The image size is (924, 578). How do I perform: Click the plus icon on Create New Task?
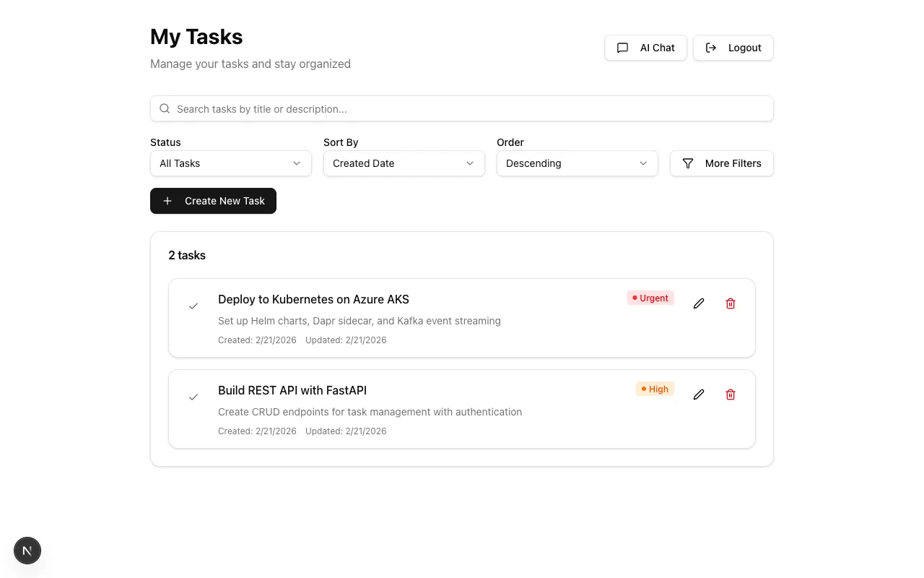coord(167,201)
